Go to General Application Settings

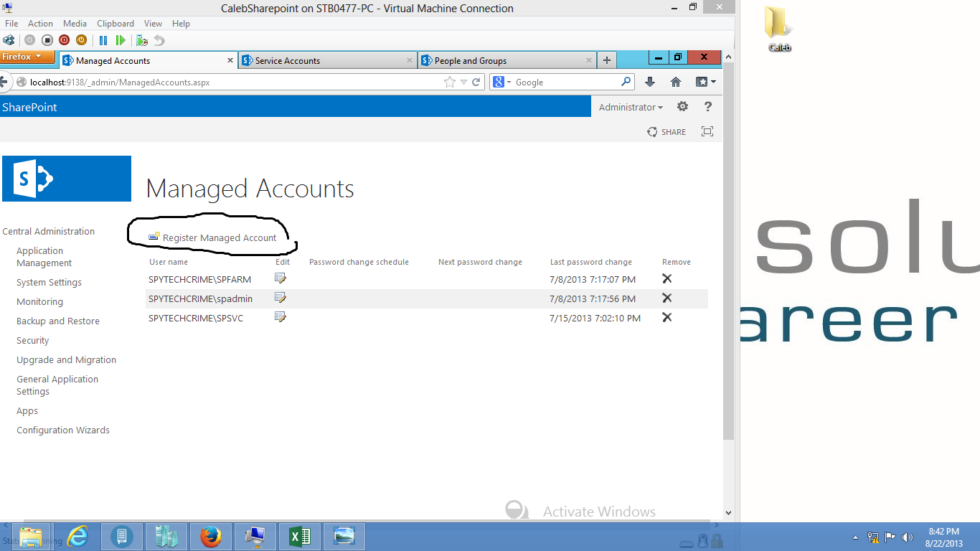[x=57, y=385]
